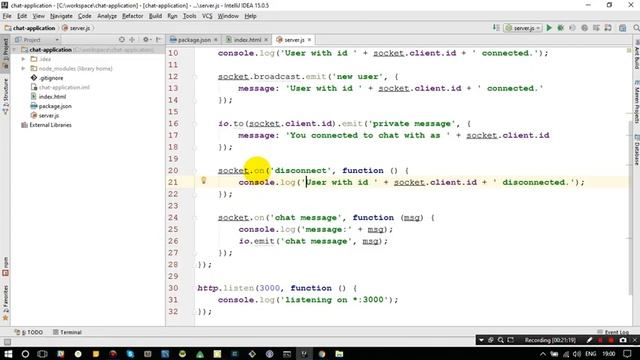The image size is (640, 360).
Task: Open the Favorites side panel
Action: [x=5, y=302]
